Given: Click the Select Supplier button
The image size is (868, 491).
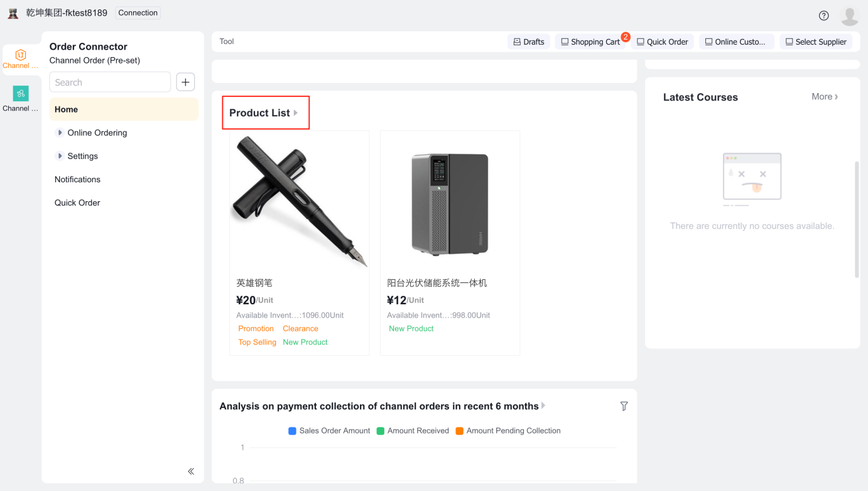Looking at the screenshot, I should coord(816,41).
